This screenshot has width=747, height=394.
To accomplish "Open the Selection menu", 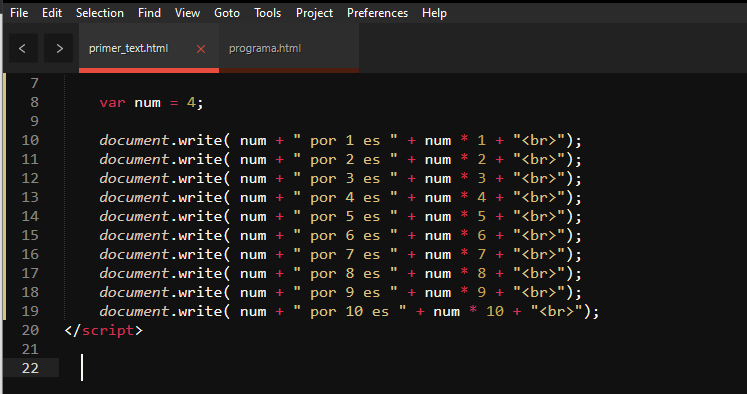I will 100,13.
